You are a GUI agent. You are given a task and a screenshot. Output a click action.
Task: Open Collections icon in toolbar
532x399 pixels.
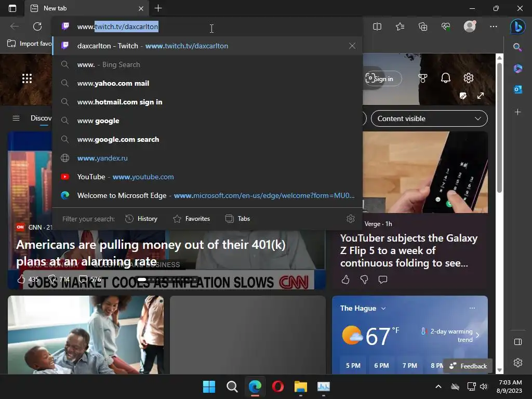pyautogui.click(x=423, y=26)
